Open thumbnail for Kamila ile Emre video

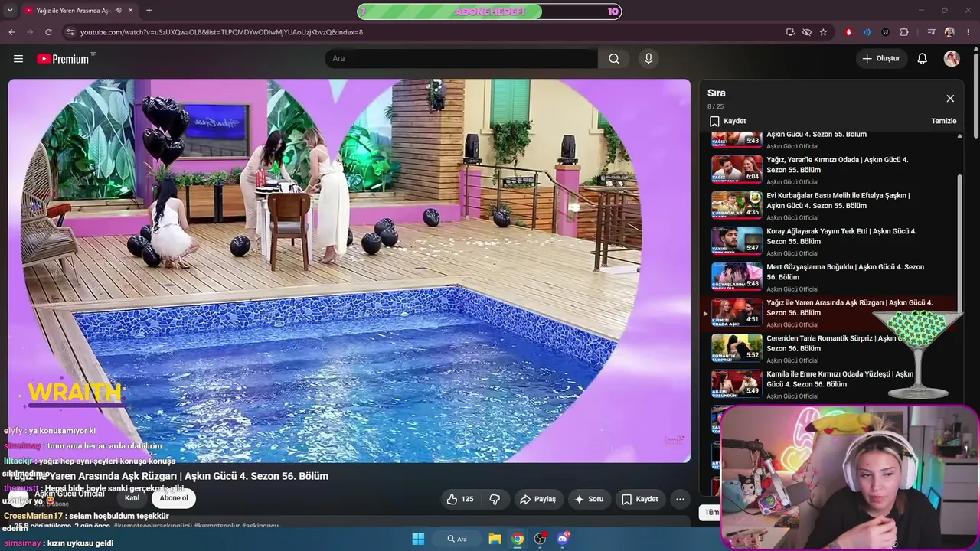[737, 383]
